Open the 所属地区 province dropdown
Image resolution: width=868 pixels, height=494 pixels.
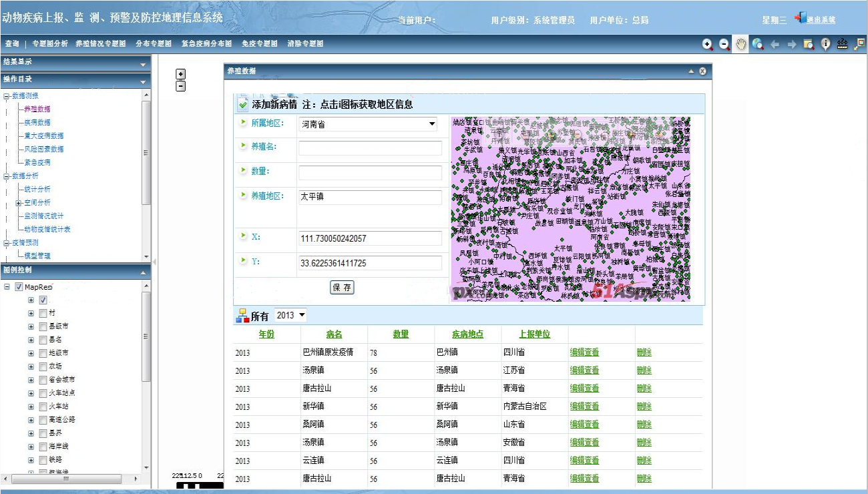[368, 123]
